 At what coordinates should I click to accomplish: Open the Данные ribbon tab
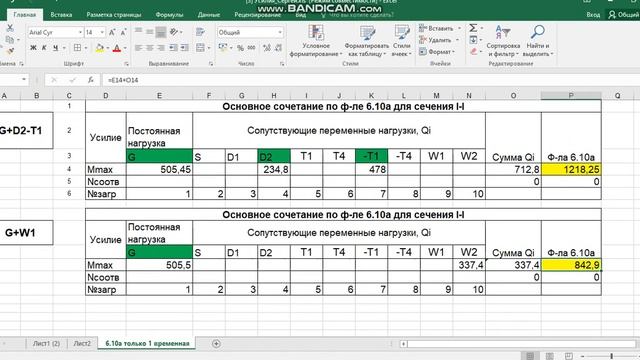pos(209,15)
